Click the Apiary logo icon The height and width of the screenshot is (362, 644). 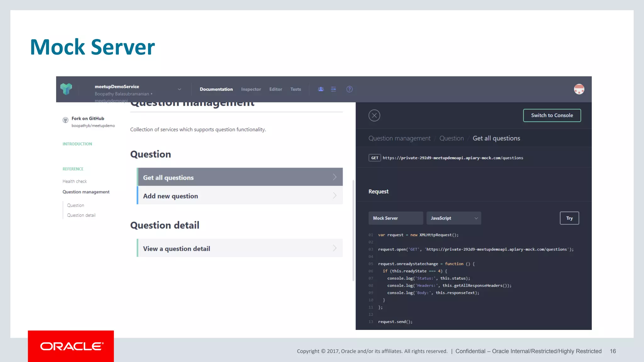click(66, 89)
